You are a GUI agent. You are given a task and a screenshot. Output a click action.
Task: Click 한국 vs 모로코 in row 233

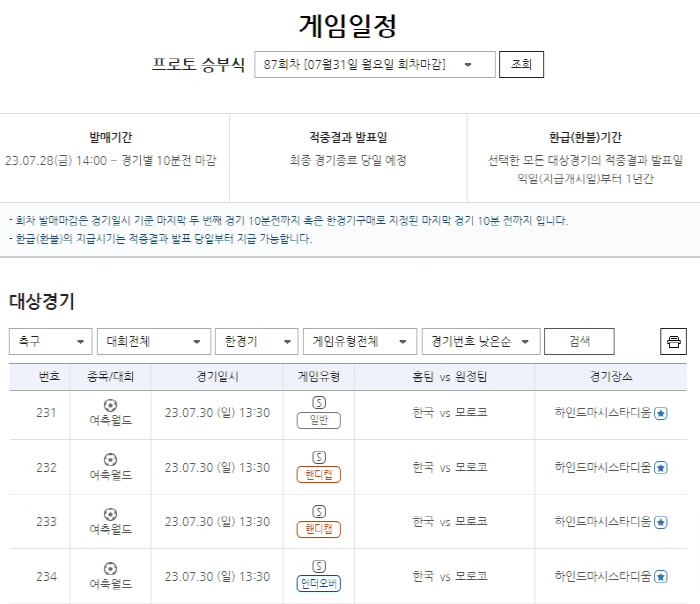coord(450,522)
